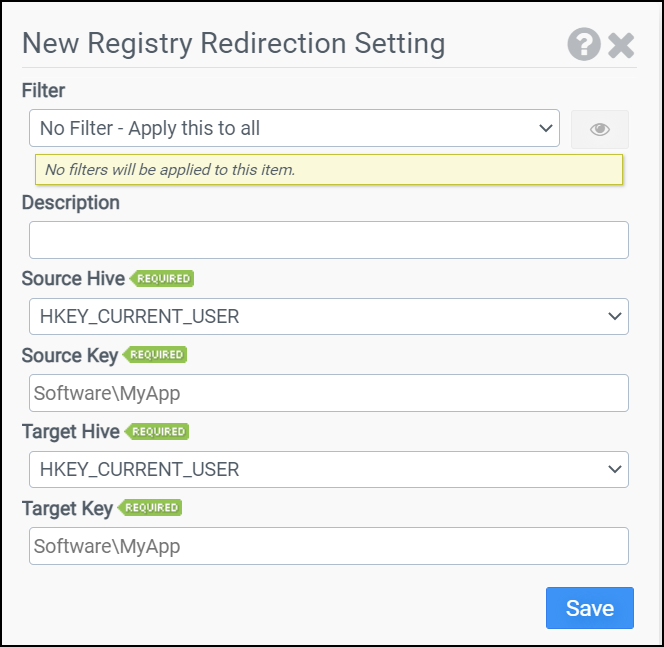Focus the Target Key input field
This screenshot has height=647, width=664.
click(328, 546)
